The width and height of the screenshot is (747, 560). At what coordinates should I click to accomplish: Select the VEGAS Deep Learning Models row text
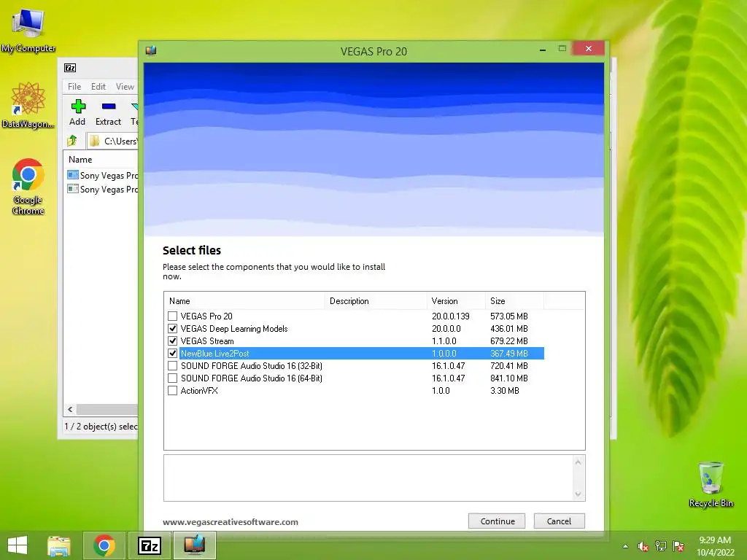pos(234,329)
